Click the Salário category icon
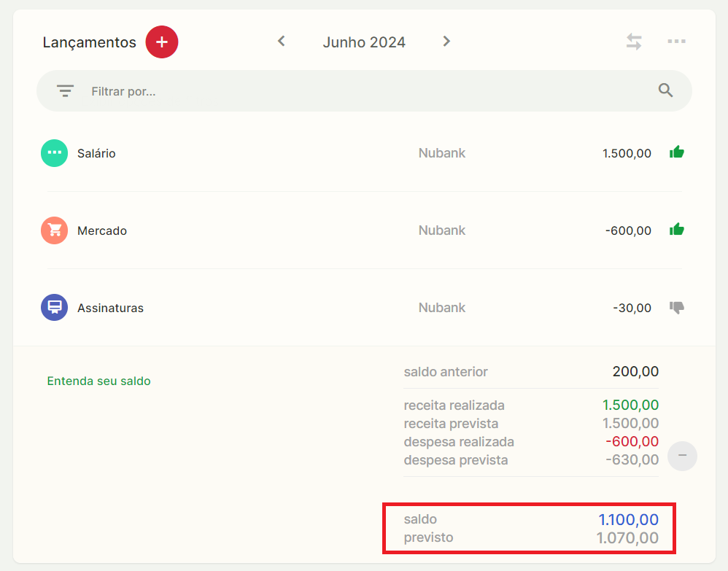The image size is (728, 571). click(x=54, y=153)
